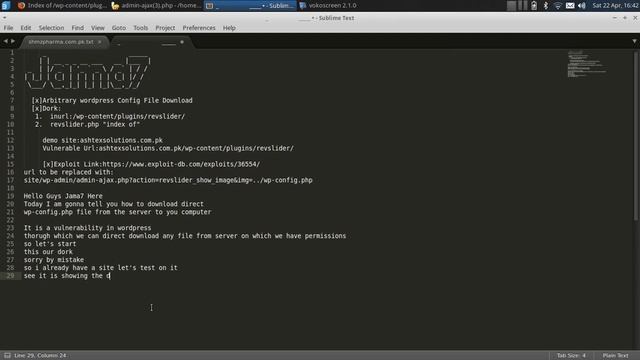The image size is (640, 360).
Task: Open the Sublime Text window menu button
Action: (4, 18)
